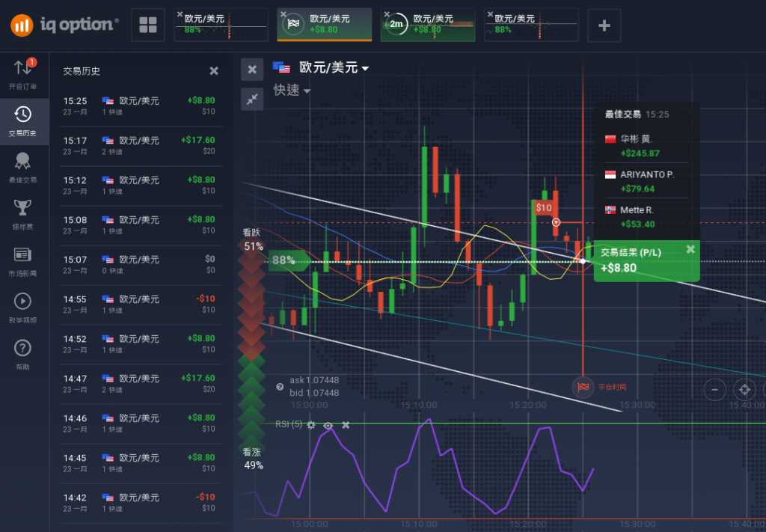Open RSI indicator settings gear
766x532 pixels.
click(311, 425)
